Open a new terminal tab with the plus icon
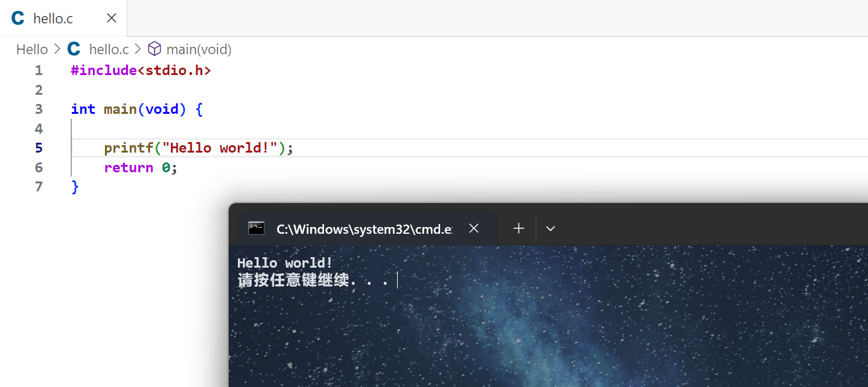This screenshot has height=387, width=868. coord(518,228)
